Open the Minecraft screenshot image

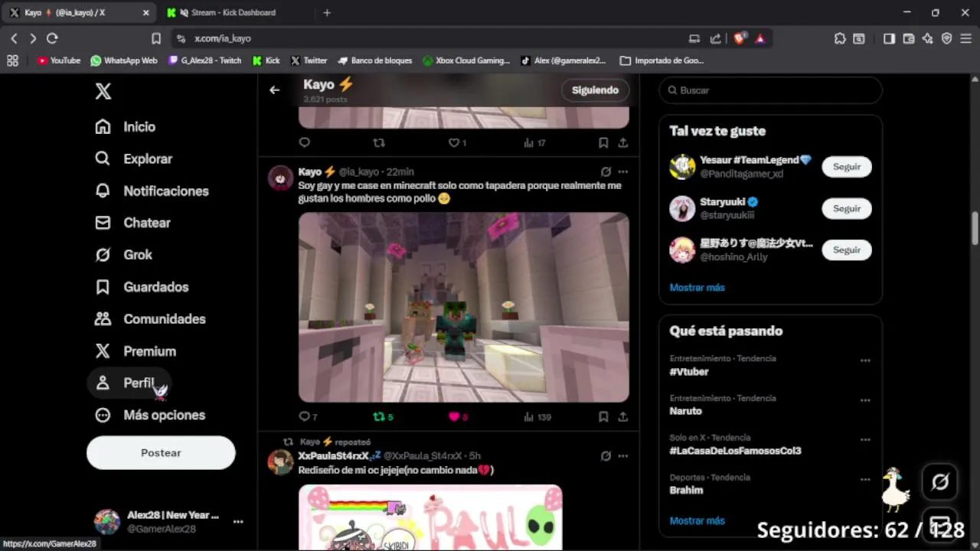tap(463, 307)
